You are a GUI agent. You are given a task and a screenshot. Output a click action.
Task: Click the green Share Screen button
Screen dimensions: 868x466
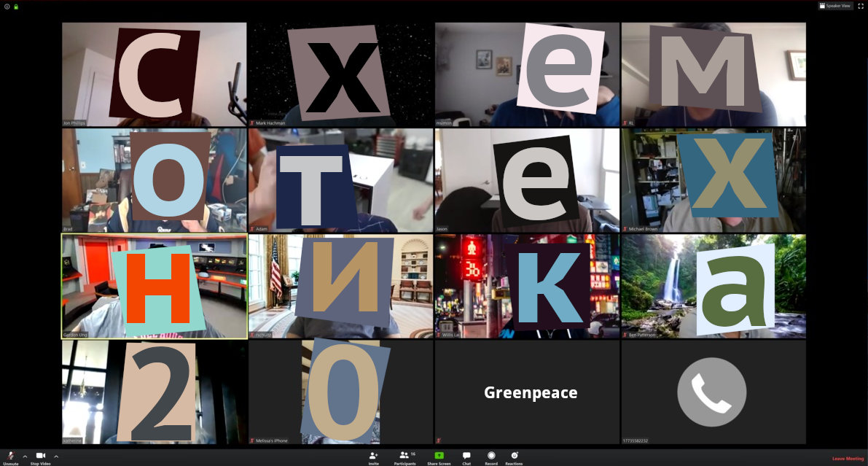(439, 456)
